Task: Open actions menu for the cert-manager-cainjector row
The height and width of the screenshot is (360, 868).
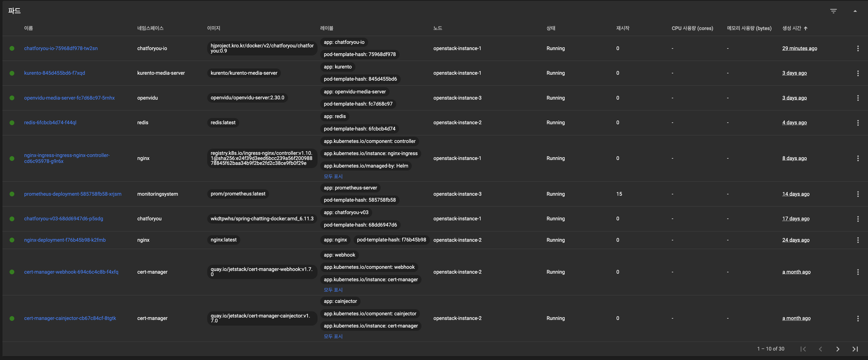Action: point(857,318)
